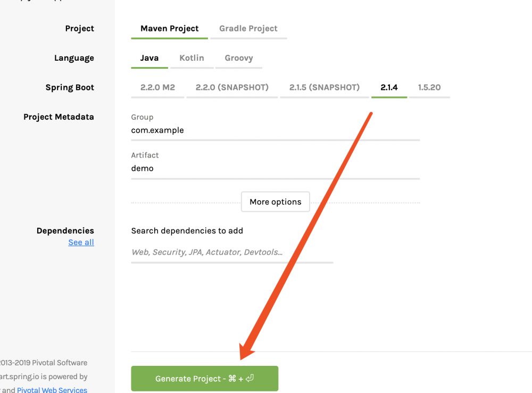This screenshot has height=393, width=532.
Task: Switch to Gradle Project
Action: 248,29
